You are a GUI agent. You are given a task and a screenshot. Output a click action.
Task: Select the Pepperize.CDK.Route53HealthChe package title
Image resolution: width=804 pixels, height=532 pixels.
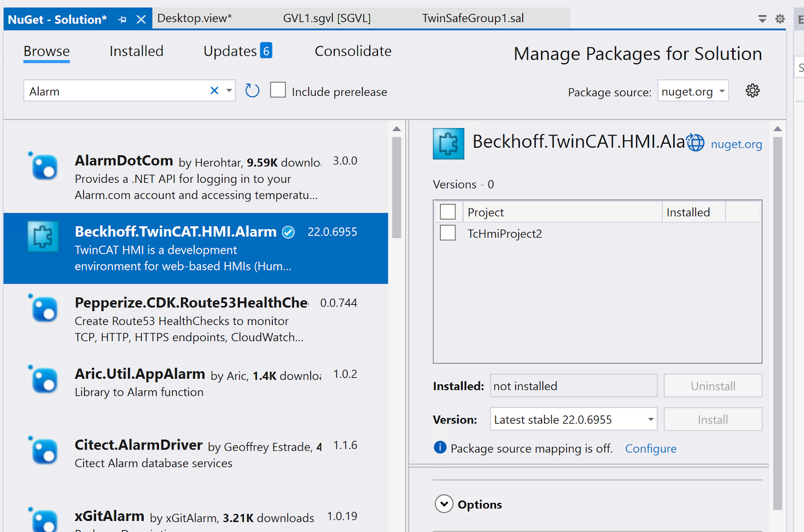191,302
